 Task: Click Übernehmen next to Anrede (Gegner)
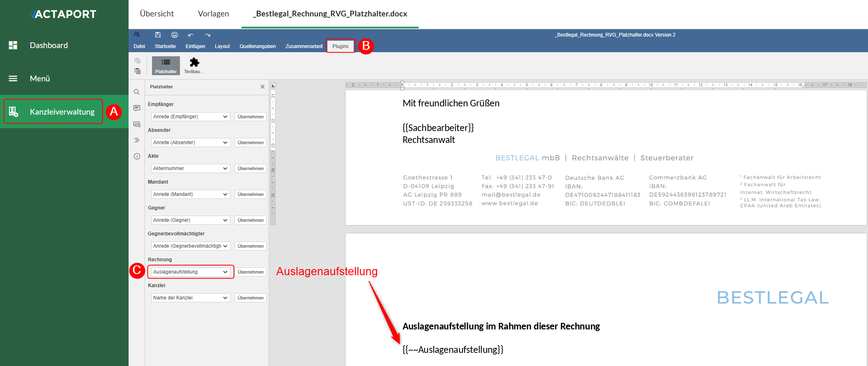click(x=251, y=220)
